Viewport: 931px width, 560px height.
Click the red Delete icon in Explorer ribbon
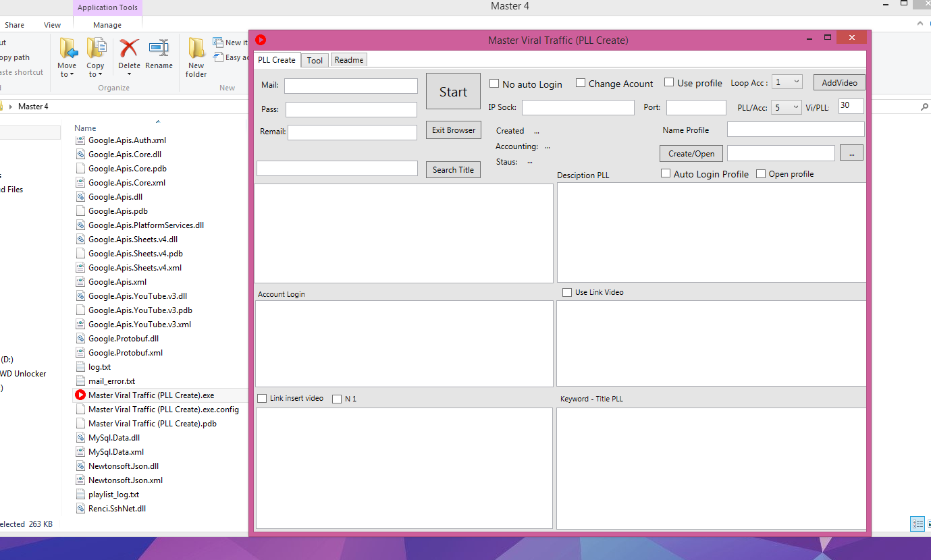point(129,48)
